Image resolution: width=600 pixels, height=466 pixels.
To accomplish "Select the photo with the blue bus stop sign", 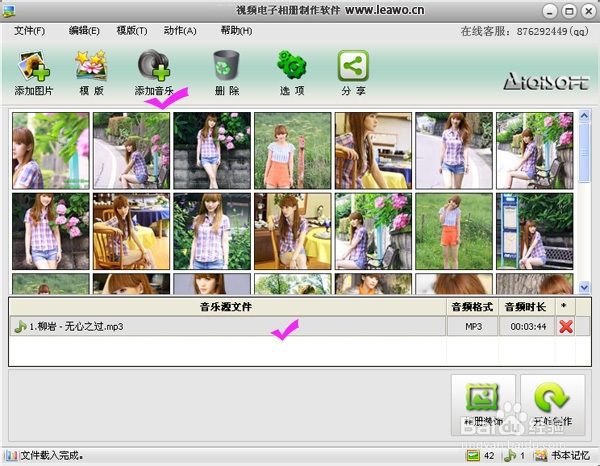I will (535, 231).
